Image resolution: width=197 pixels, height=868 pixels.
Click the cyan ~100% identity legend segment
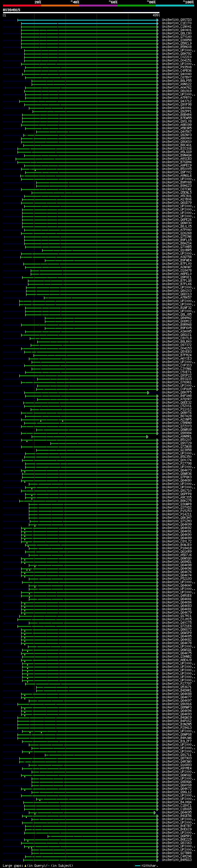click(175, 6)
